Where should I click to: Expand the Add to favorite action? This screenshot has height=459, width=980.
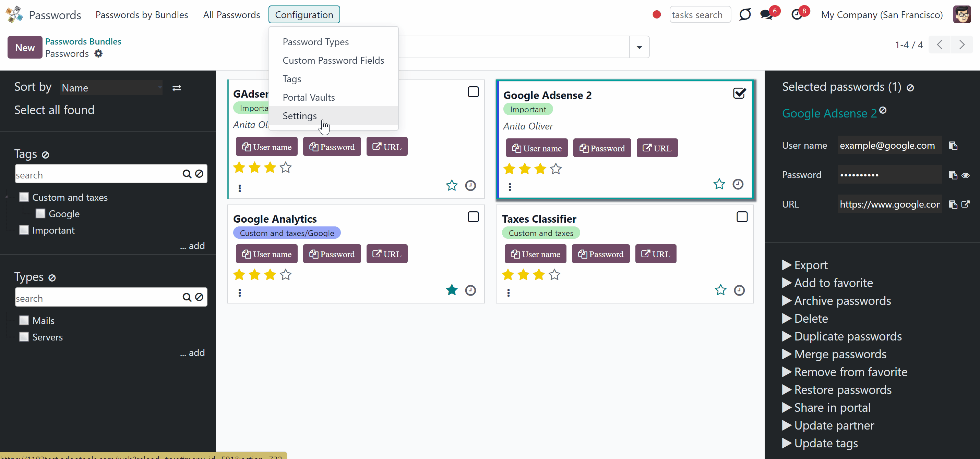click(827, 283)
